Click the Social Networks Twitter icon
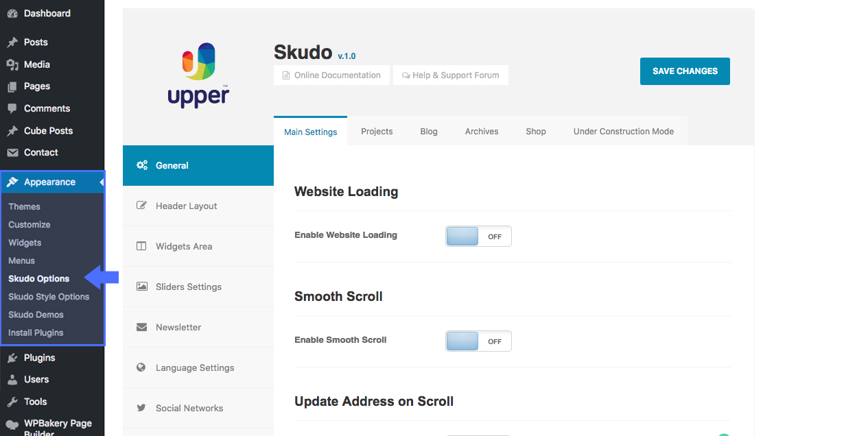This screenshot has width=868, height=436. click(141, 408)
